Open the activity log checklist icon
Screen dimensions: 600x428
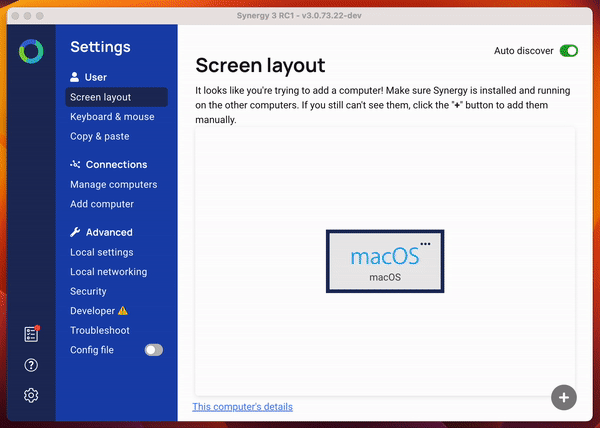click(x=31, y=334)
